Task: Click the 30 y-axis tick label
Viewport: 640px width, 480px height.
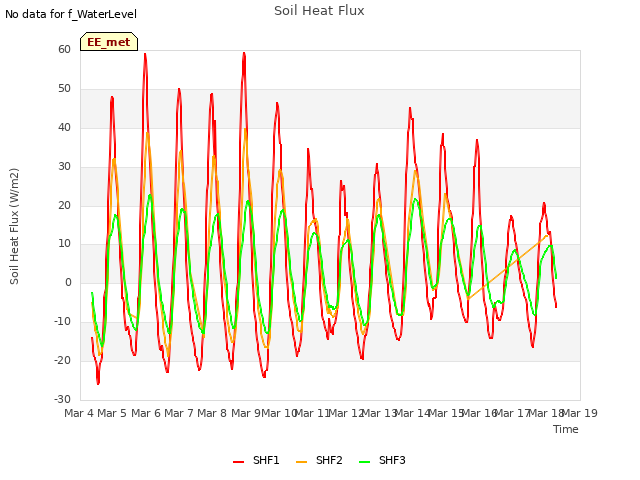Action: [64, 167]
